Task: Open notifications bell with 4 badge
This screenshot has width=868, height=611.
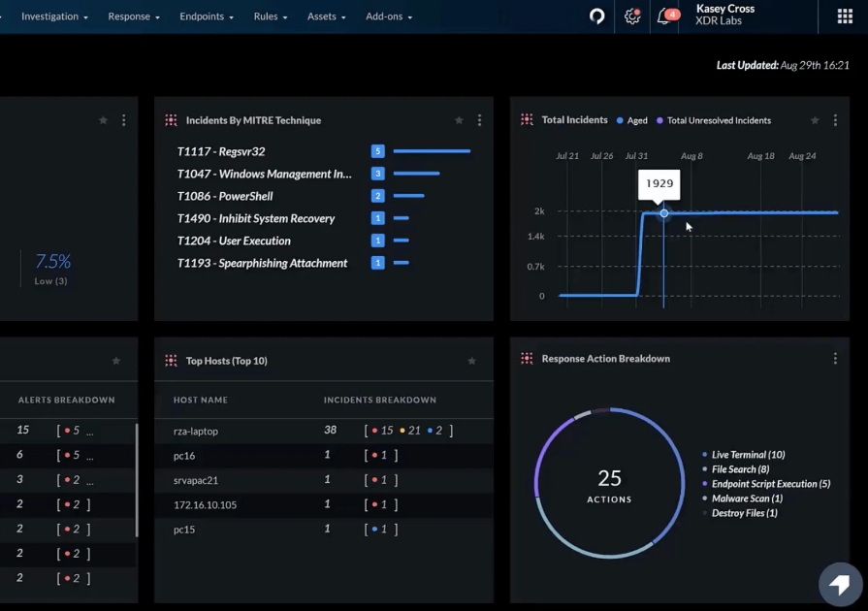Action: click(666, 16)
